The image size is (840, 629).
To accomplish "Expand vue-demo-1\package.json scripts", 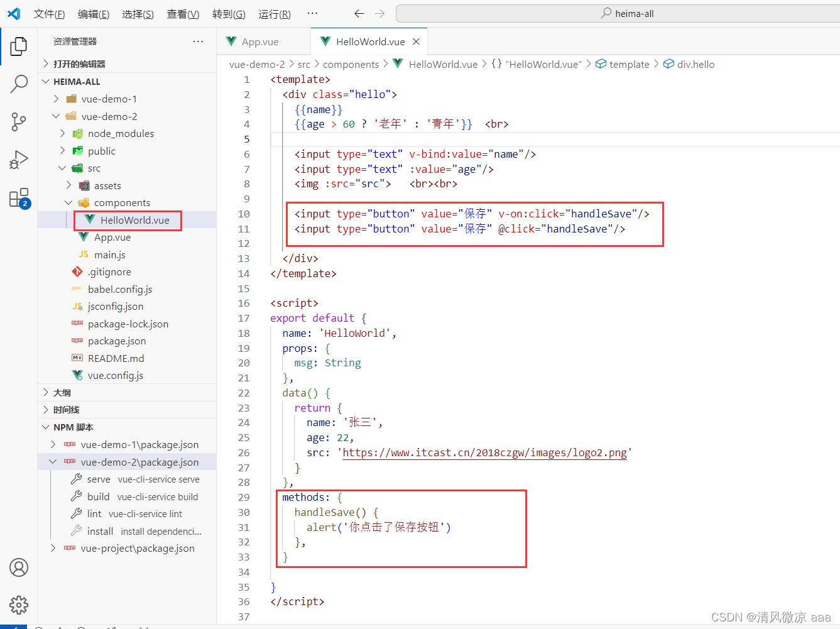I will [x=127, y=444].
